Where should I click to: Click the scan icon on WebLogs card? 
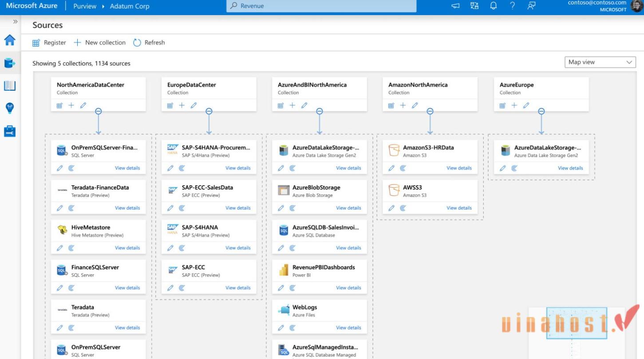pos(292,328)
